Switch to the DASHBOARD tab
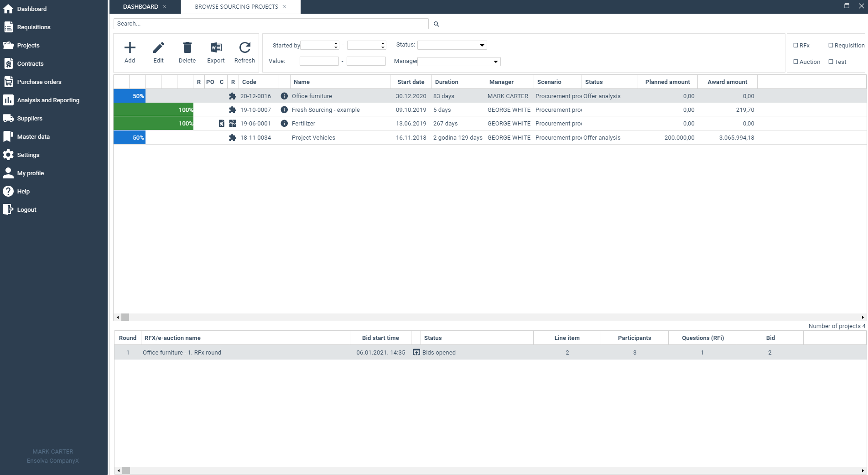This screenshot has width=868, height=475. point(140,6)
